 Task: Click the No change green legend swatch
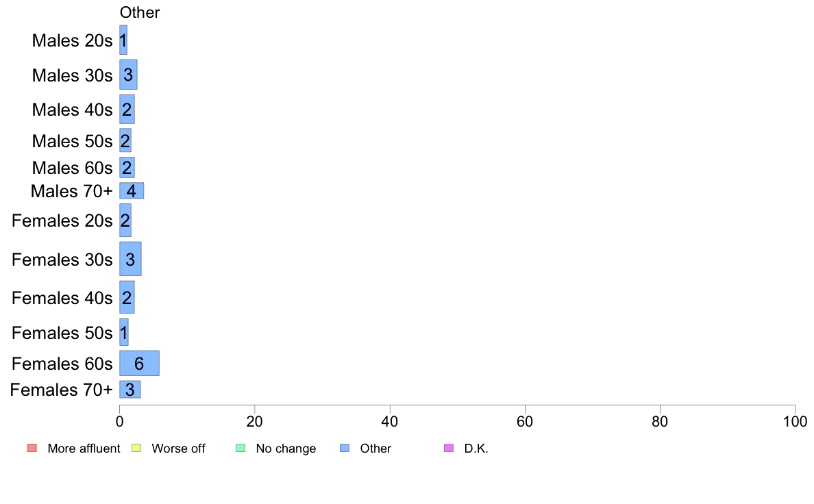coord(240,449)
